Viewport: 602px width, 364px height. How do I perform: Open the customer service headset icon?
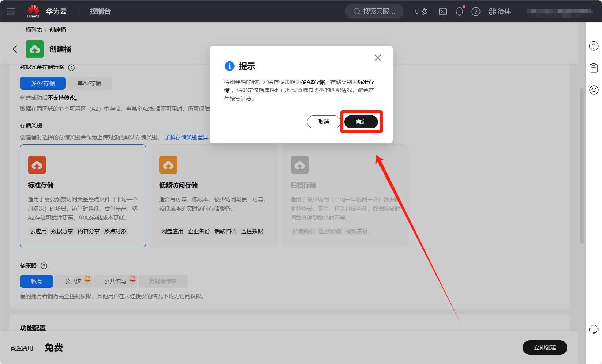pyautogui.click(x=594, y=329)
